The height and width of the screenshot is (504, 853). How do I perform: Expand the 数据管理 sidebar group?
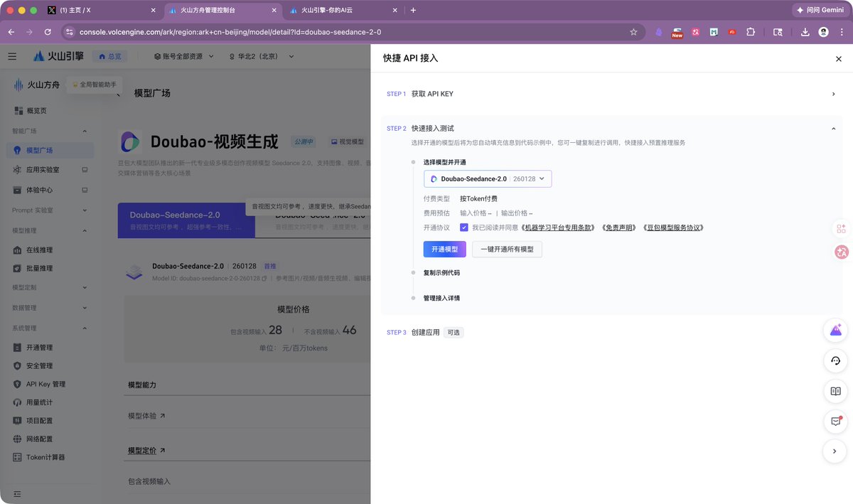click(x=85, y=308)
